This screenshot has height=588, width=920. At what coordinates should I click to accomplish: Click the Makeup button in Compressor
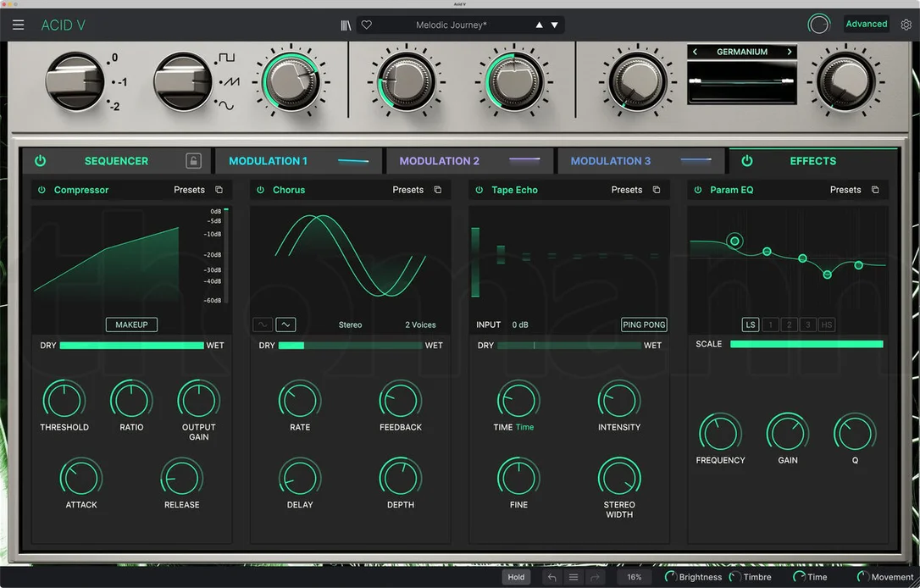(131, 325)
